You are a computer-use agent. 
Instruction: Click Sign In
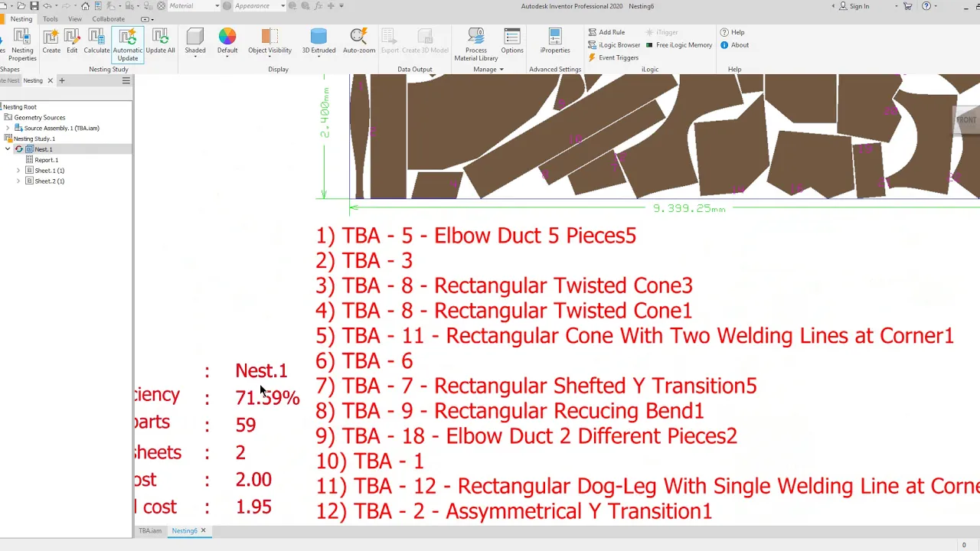[x=854, y=6]
